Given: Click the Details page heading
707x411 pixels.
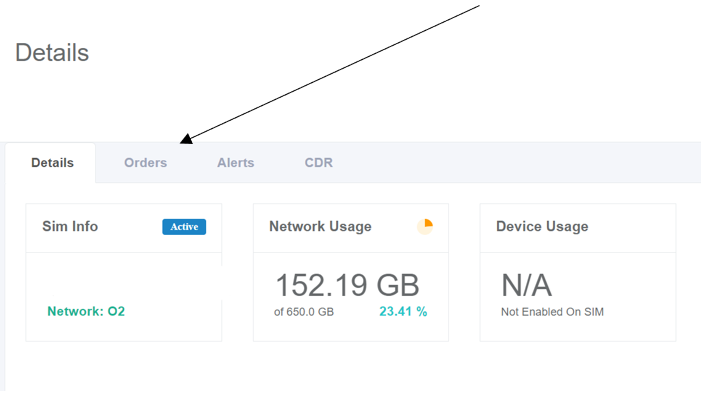Looking at the screenshot, I should point(52,53).
